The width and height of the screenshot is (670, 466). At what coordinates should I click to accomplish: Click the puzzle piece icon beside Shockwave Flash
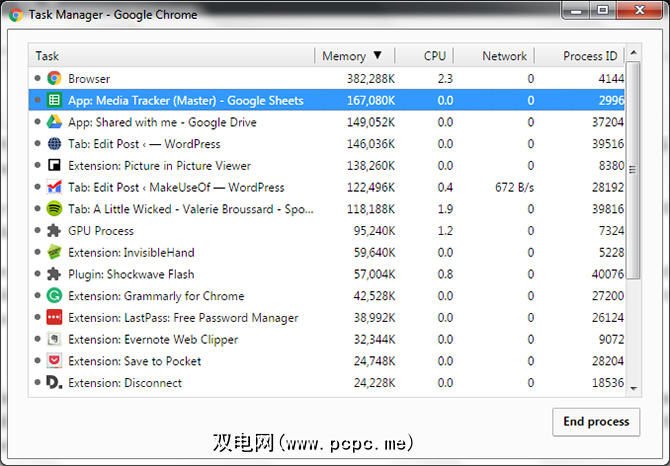54,274
